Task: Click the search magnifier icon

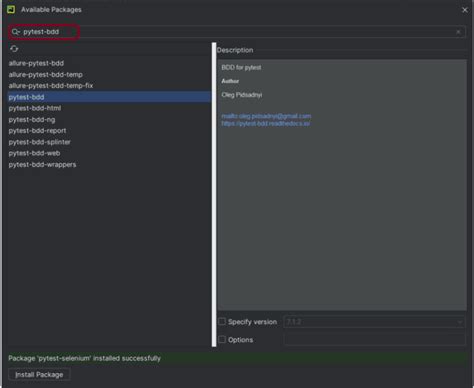Action: point(16,32)
